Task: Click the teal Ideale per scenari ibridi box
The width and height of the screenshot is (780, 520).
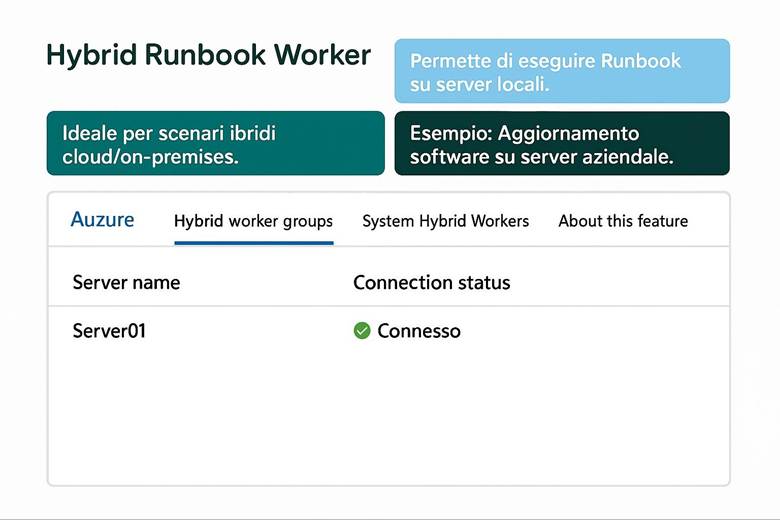Action: [x=215, y=144]
